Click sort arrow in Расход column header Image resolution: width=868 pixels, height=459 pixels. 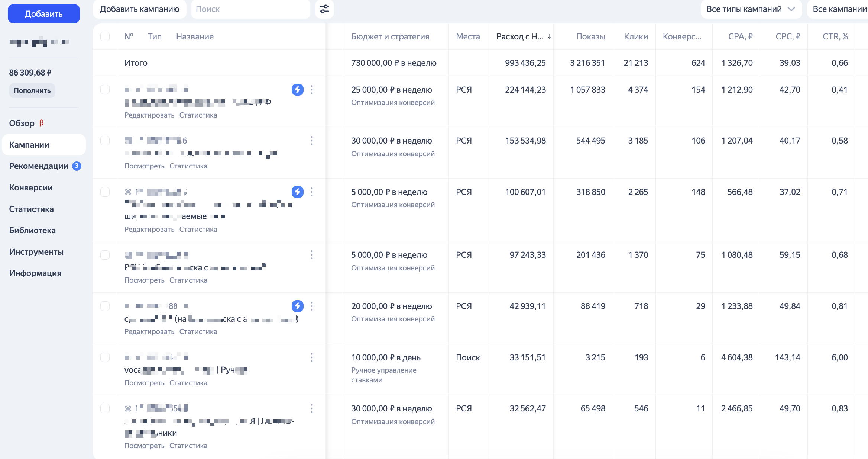[x=550, y=36]
